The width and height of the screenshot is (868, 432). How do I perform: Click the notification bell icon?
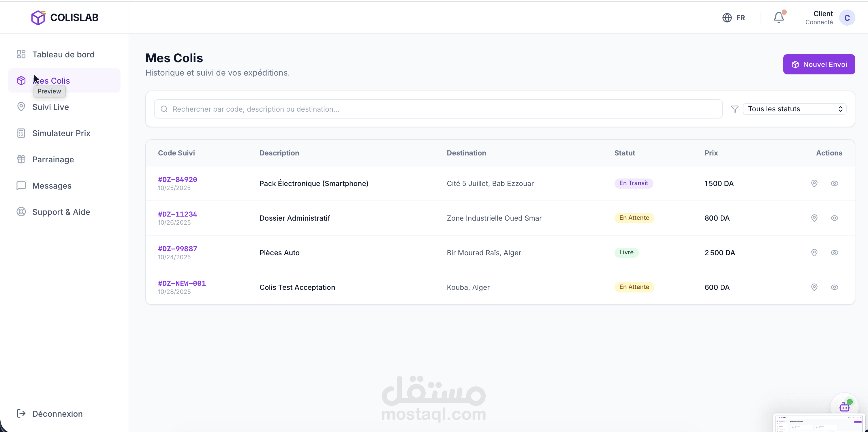coord(778,18)
